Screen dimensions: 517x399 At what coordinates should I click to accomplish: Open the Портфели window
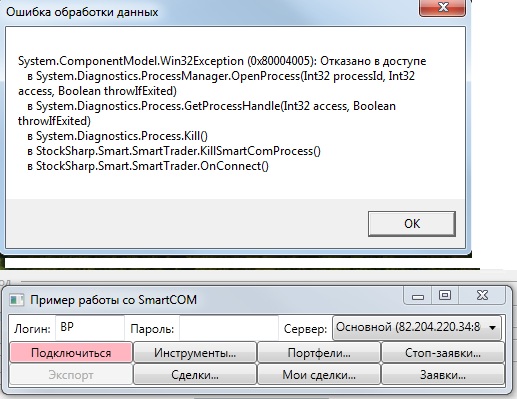tap(319, 353)
